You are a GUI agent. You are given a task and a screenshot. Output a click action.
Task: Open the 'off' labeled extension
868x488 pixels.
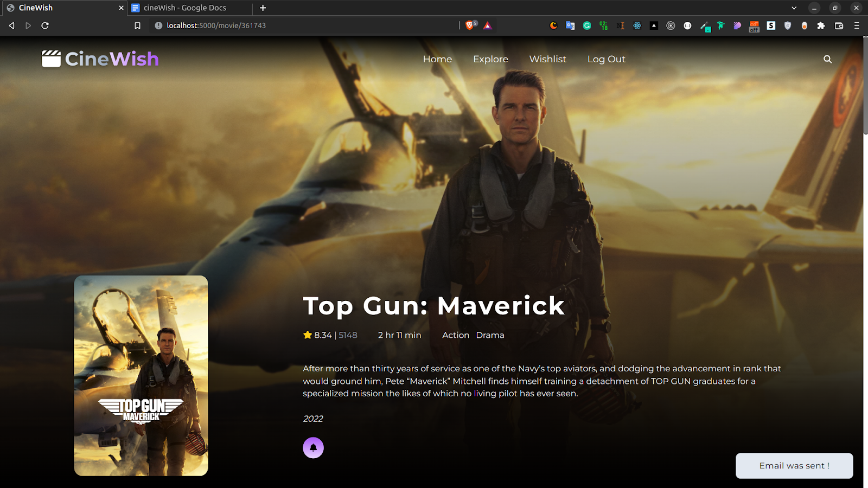click(754, 27)
